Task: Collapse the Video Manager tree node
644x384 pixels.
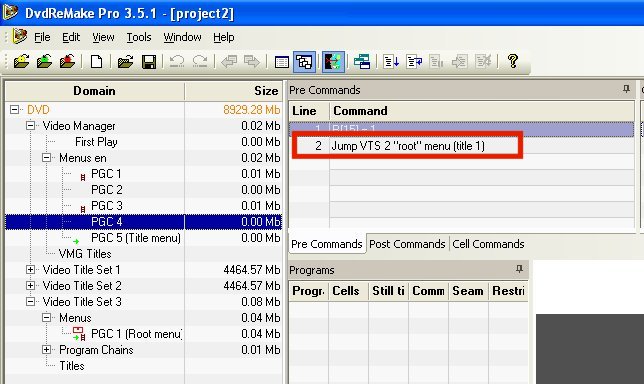Action: point(30,126)
